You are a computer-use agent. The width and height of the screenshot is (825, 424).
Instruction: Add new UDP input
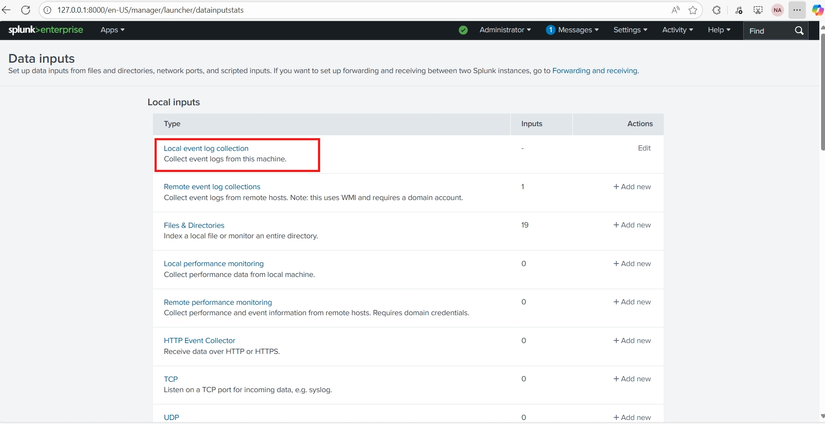click(x=632, y=417)
